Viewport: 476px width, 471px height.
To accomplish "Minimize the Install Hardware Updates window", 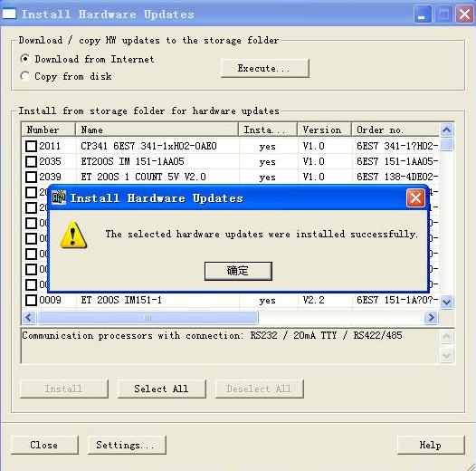I will pyautogui.click(x=422, y=14).
